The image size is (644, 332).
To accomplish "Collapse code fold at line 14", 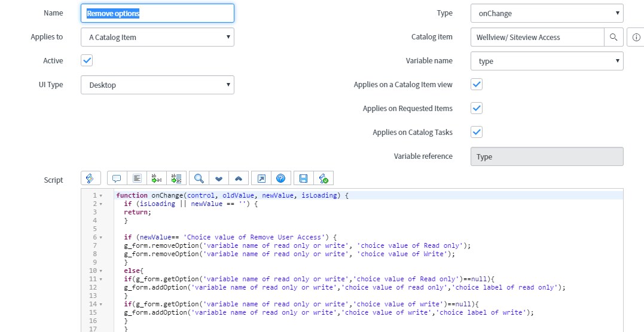I will [x=101, y=304].
